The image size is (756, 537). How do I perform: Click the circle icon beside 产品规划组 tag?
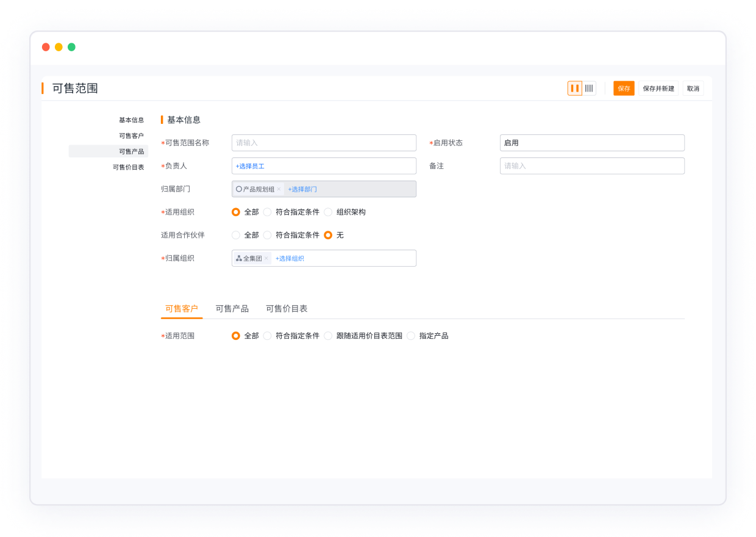tap(238, 189)
